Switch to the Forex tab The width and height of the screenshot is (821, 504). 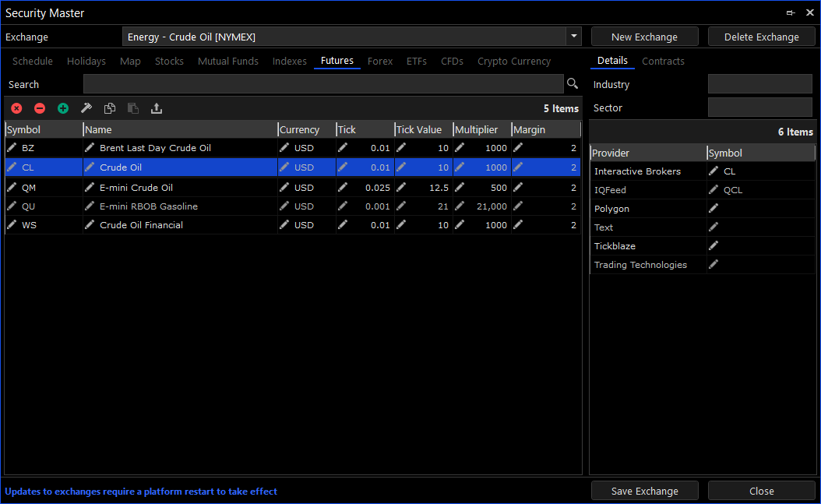tap(380, 62)
